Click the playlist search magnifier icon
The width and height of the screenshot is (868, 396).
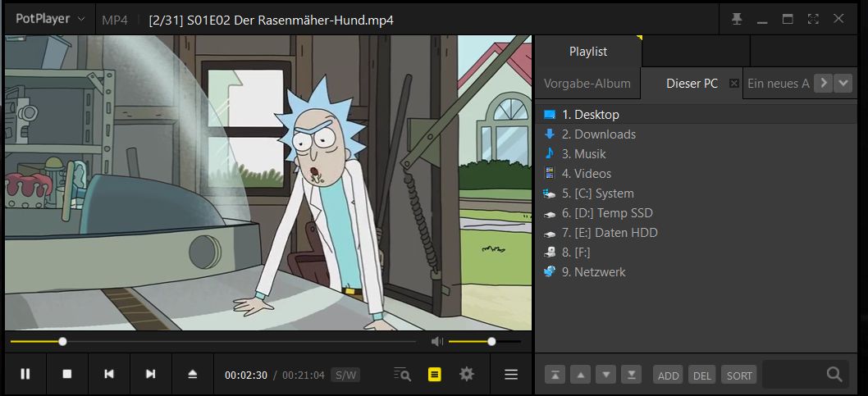pos(835,375)
